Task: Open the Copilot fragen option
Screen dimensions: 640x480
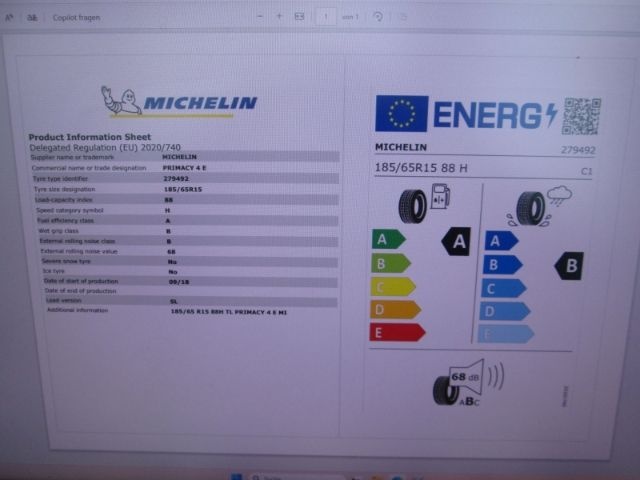Action: pyautogui.click(x=76, y=18)
